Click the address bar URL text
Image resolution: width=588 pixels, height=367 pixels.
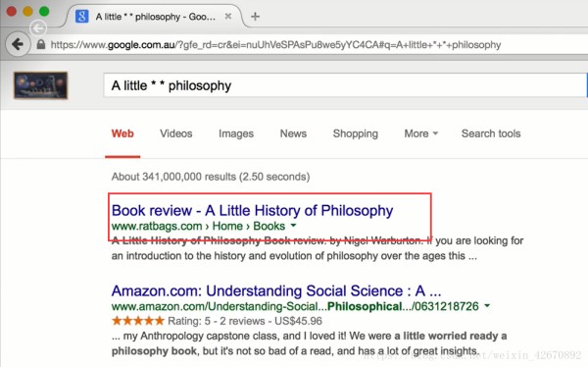(275, 45)
